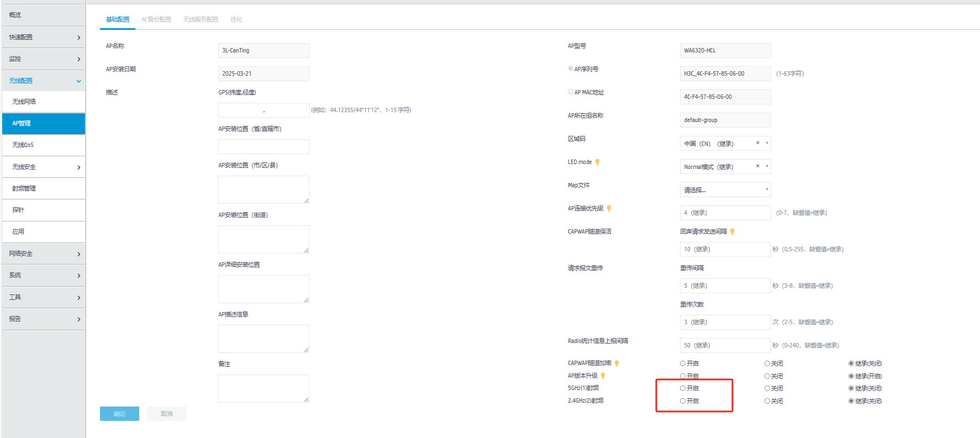Set CAPWAP隧道加密 to 关闭
The height and width of the screenshot is (438, 980).
(x=767, y=363)
